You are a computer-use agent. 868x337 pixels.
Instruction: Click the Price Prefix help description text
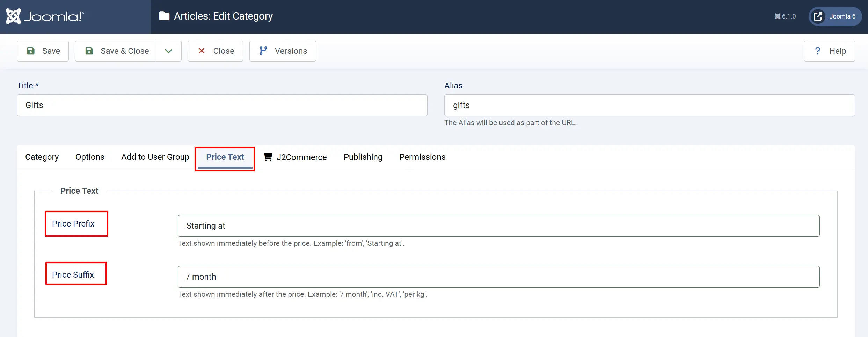pyautogui.click(x=291, y=243)
